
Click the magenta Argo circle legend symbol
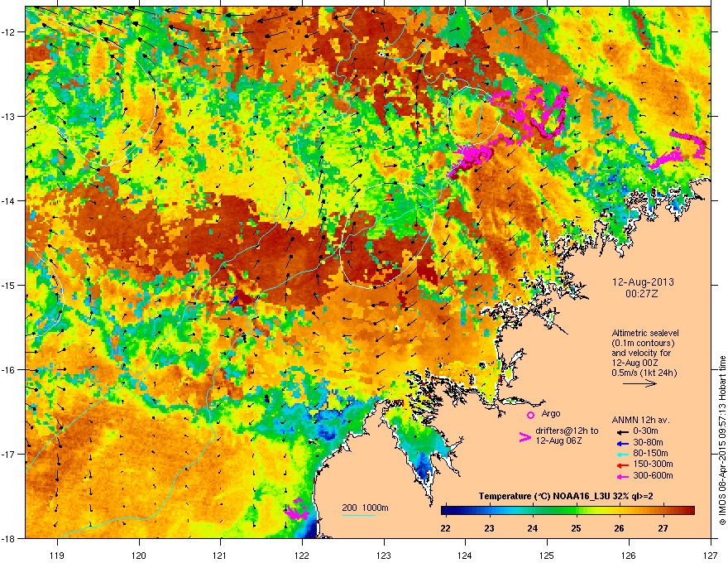click(x=530, y=415)
